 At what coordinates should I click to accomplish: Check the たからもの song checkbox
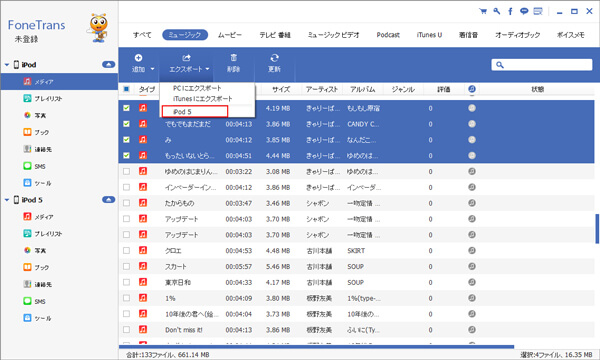126,203
